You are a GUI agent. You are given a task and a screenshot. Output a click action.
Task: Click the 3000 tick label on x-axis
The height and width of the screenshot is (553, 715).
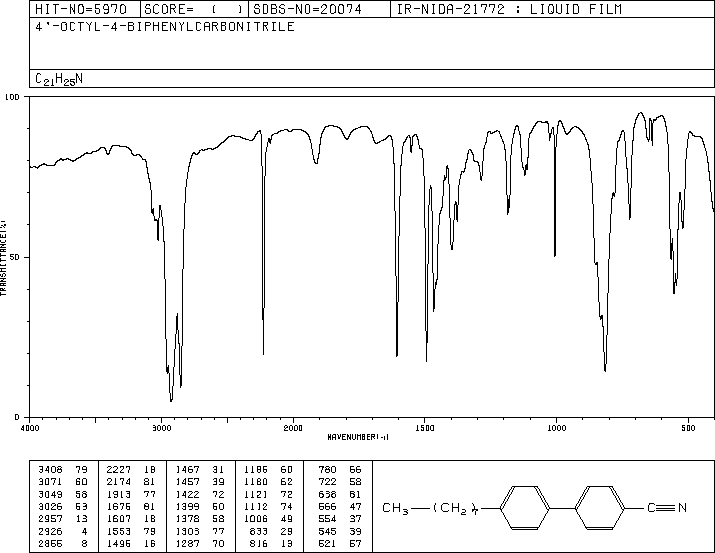pos(161,428)
